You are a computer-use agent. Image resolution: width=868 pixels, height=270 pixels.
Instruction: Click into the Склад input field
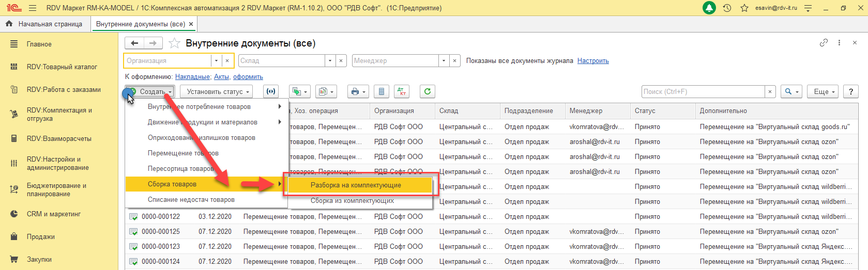[x=282, y=60]
